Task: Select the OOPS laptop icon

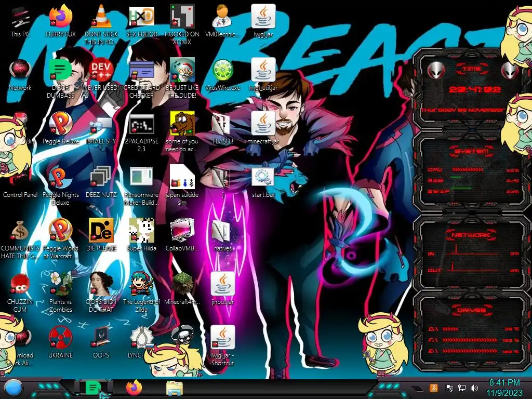Action: click(101, 338)
